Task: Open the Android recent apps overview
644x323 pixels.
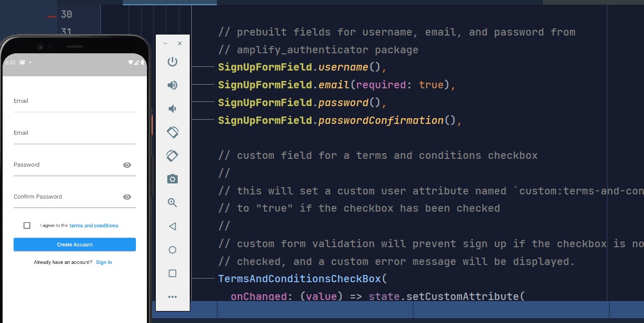Action: pos(172,273)
